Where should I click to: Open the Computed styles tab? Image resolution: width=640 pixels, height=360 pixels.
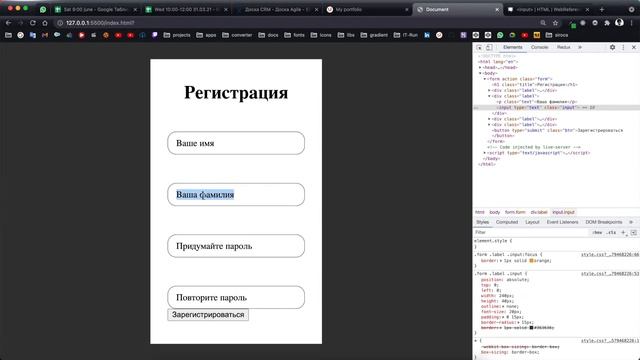507,222
